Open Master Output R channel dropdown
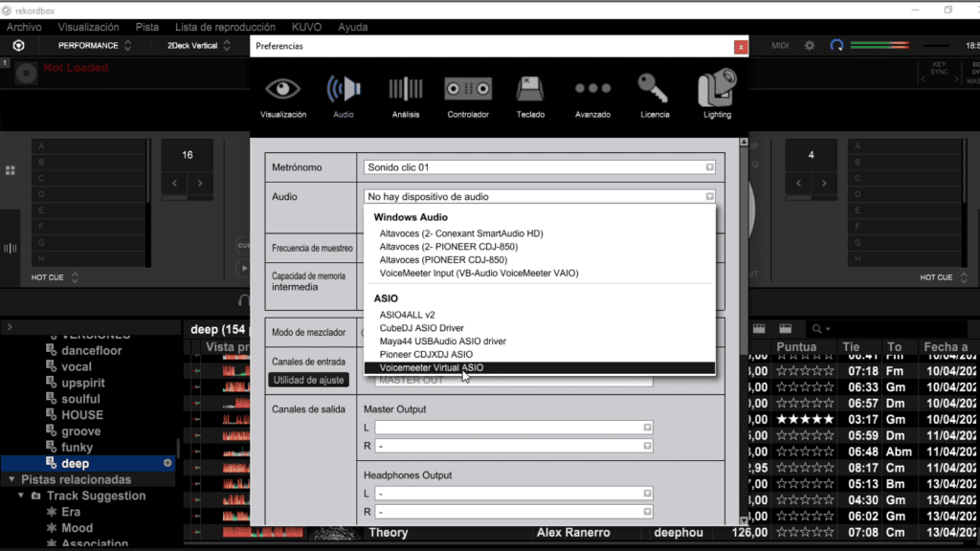The width and height of the screenshot is (980, 551). pyautogui.click(x=514, y=446)
